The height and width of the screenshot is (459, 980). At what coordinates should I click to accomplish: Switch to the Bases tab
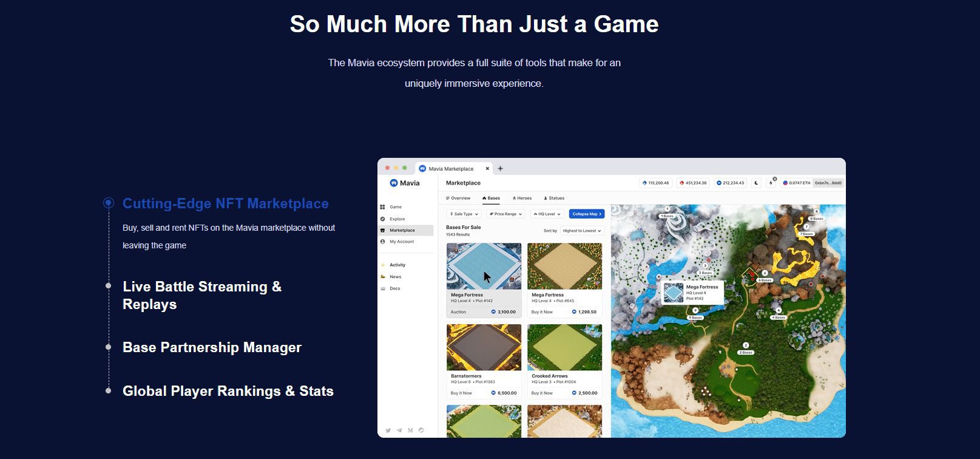coord(492,198)
